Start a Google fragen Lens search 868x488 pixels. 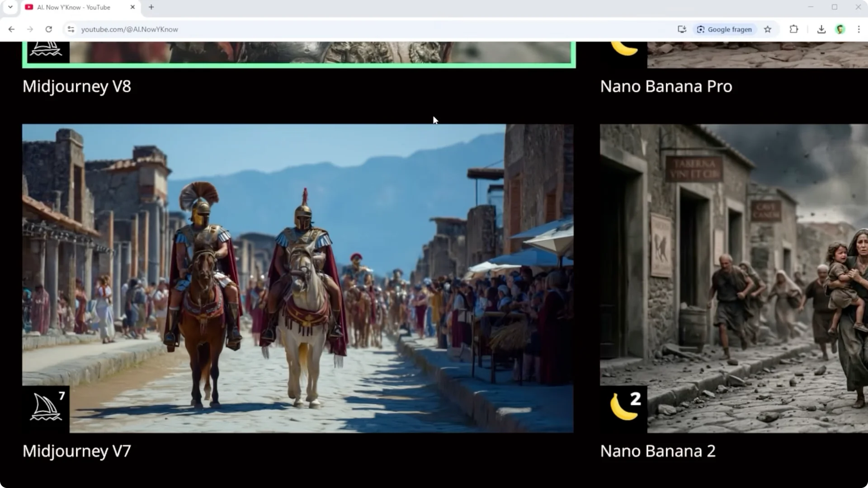[x=724, y=29]
